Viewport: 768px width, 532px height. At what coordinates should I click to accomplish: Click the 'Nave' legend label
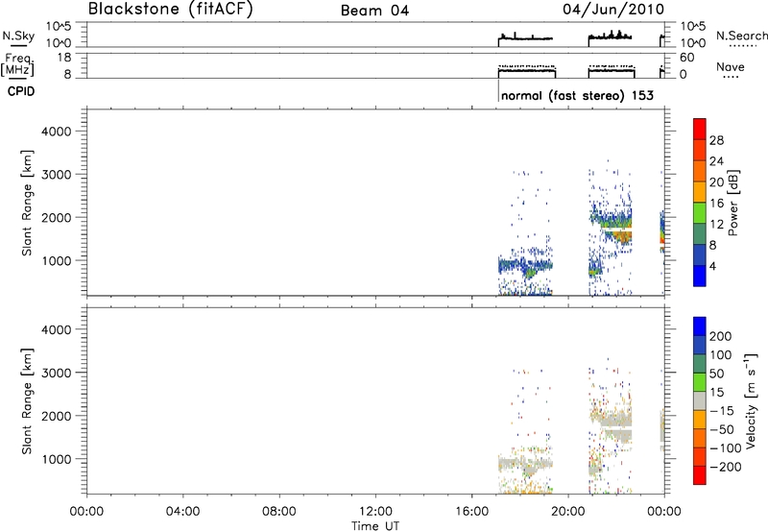point(730,66)
